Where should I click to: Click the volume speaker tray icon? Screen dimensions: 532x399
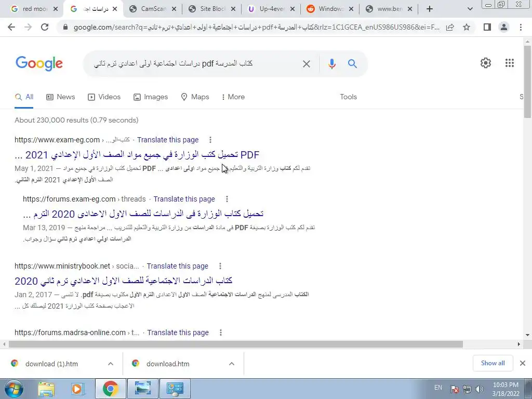(x=480, y=389)
